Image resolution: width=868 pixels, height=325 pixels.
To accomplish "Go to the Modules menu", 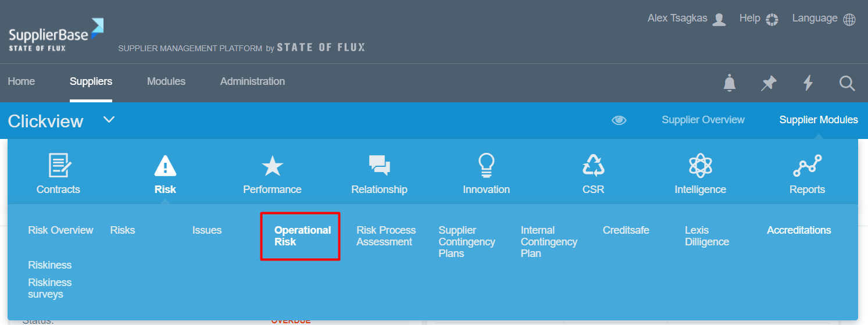I will coord(166,81).
